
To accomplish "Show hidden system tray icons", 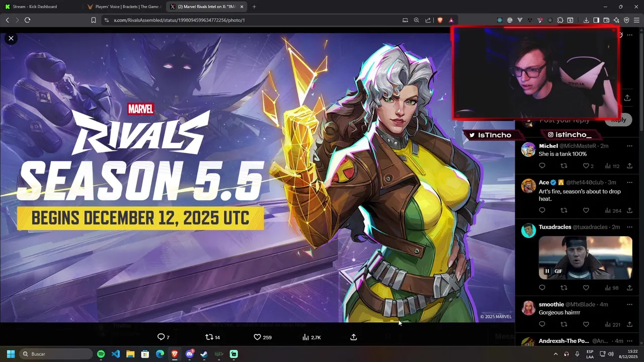I will coord(555,354).
